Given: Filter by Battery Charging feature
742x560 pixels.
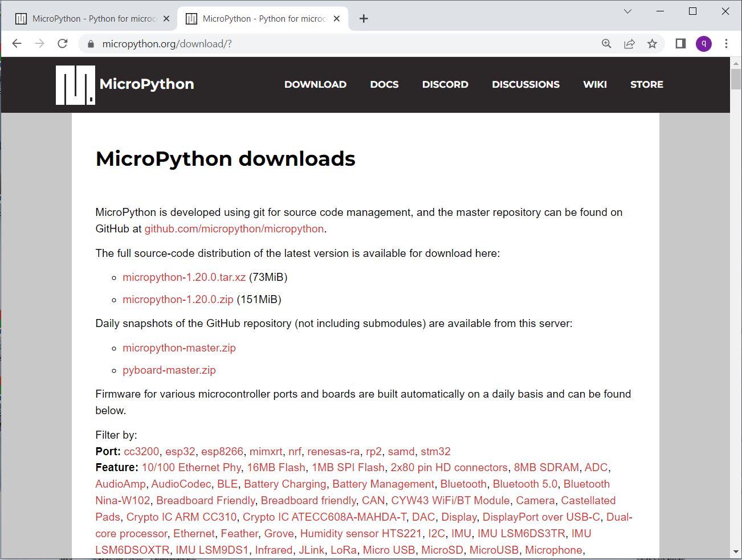Looking at the screenshot, I should pos(285,484).
